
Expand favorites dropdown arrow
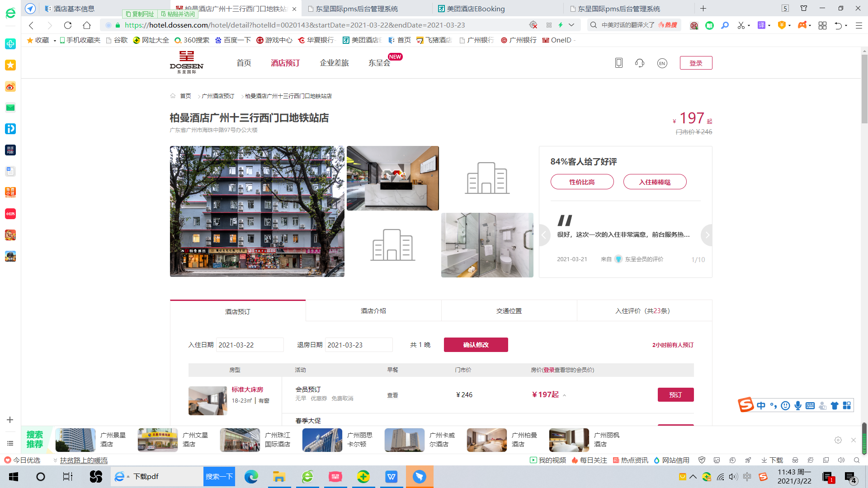[x=55, y=41]
